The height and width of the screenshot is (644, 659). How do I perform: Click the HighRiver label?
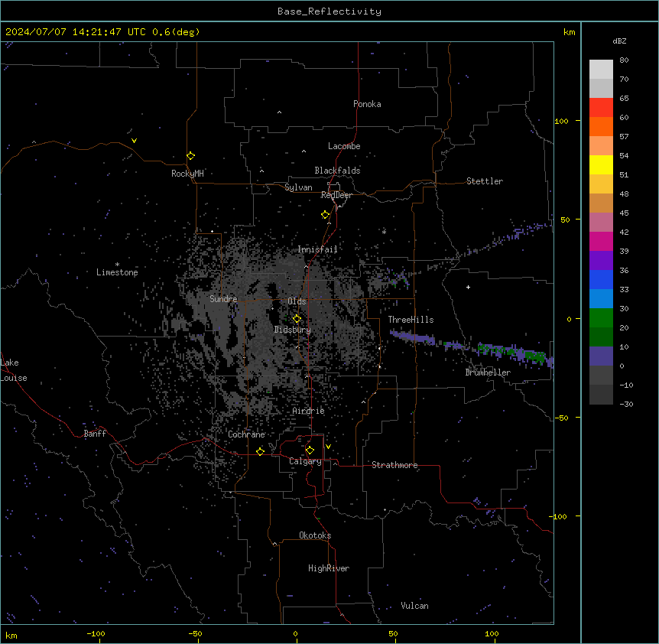pyautogui.click(x=329, y=568)
